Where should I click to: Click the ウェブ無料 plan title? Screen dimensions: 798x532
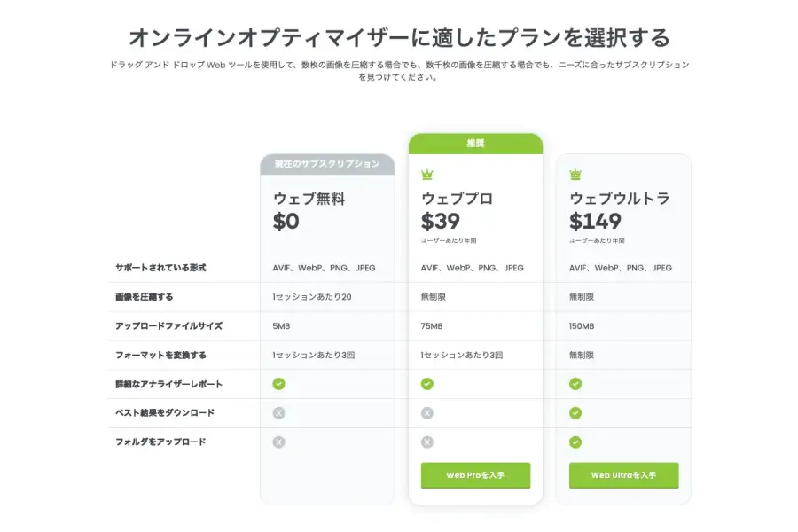coord(309,199)
